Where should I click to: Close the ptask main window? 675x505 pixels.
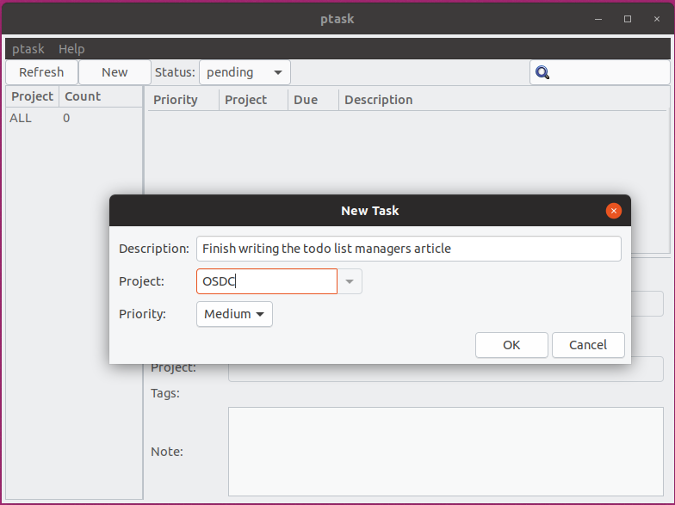[656, 19]
